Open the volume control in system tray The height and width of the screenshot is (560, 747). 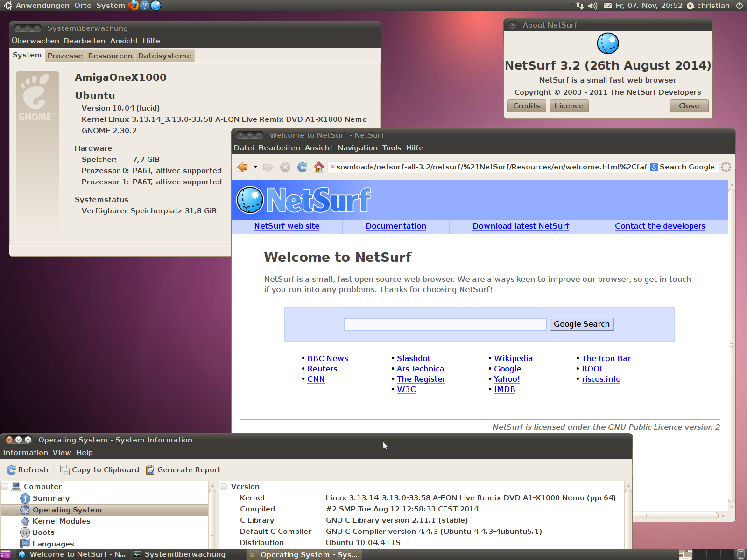(592, 6)
